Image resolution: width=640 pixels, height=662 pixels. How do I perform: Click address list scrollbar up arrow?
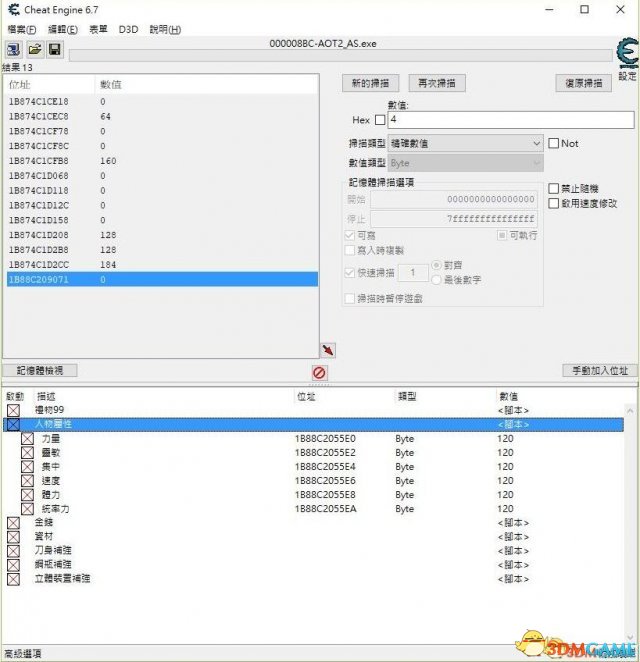[630, 411]
